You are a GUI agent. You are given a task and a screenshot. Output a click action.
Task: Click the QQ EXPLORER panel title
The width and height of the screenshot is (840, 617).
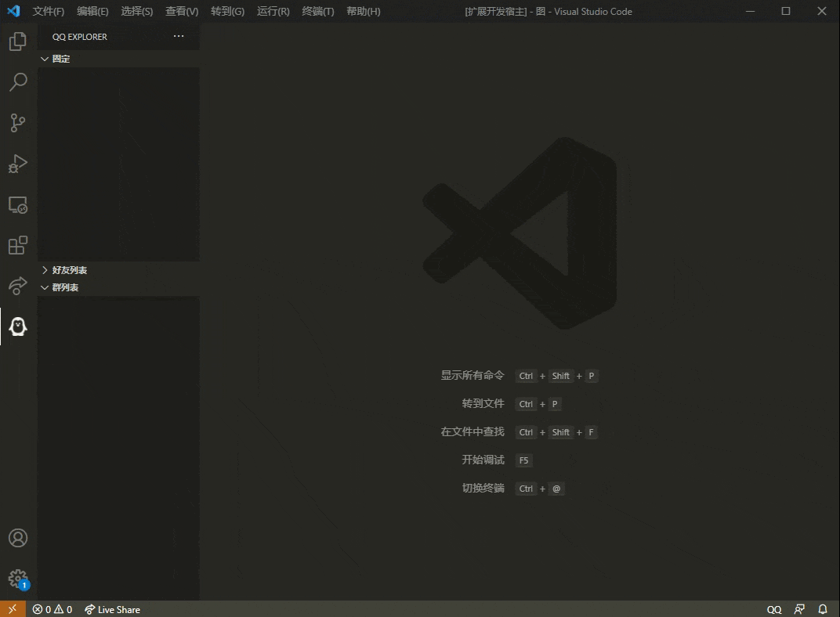point(80,37)
